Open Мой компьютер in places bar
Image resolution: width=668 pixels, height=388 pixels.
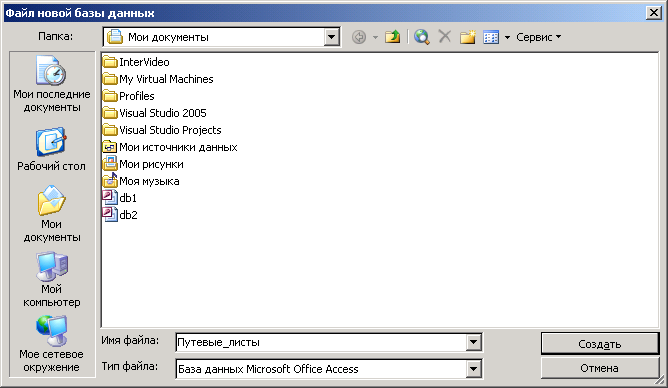tap(52, 279)
